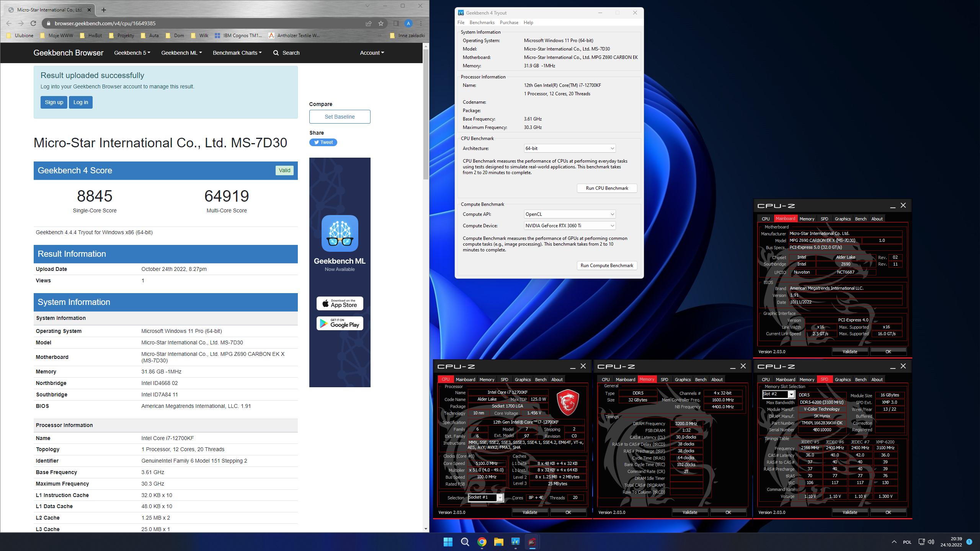
Task: Open Socket #1 selection dropdown in CPU-Z
Action: (x=486, y=497)
